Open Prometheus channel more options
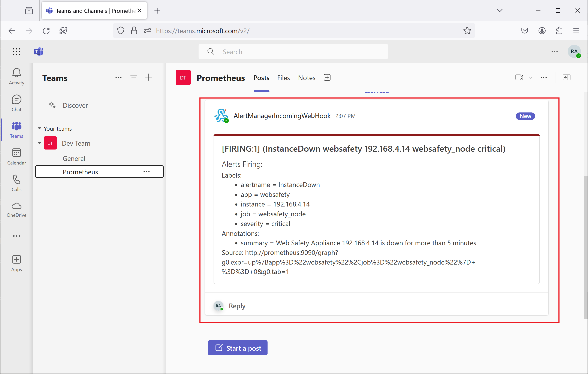The image size is (588, 374). point(147,171)
